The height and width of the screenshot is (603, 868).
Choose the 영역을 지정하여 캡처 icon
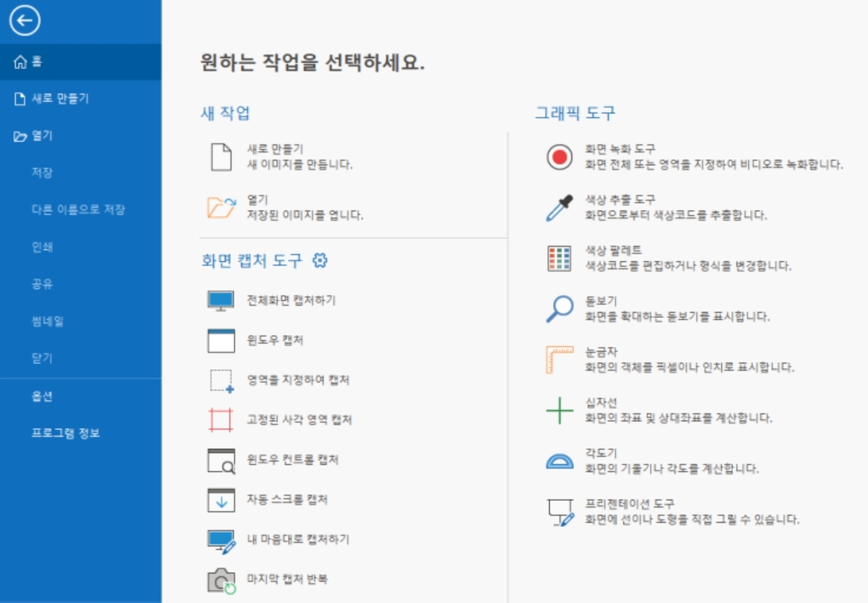(x=221, y=381)
